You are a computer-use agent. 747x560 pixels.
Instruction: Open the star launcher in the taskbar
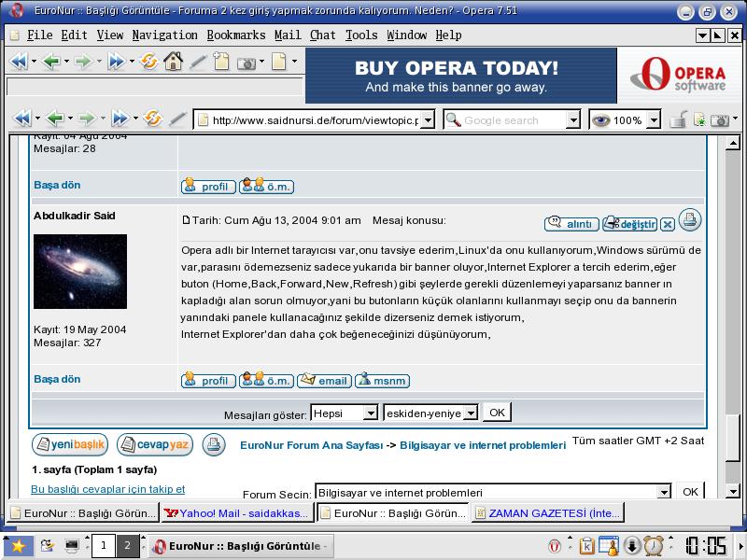tap(18, 546)
